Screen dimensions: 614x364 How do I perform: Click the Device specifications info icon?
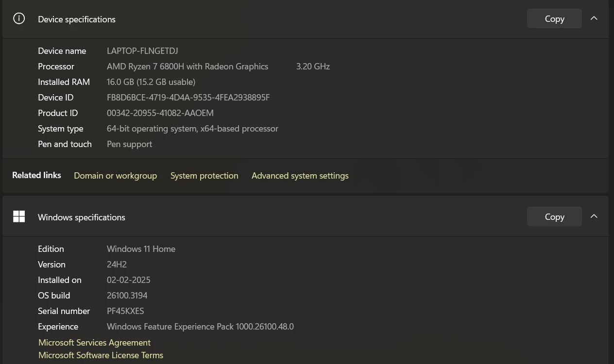pyautogui.click(x=19, y=19)
